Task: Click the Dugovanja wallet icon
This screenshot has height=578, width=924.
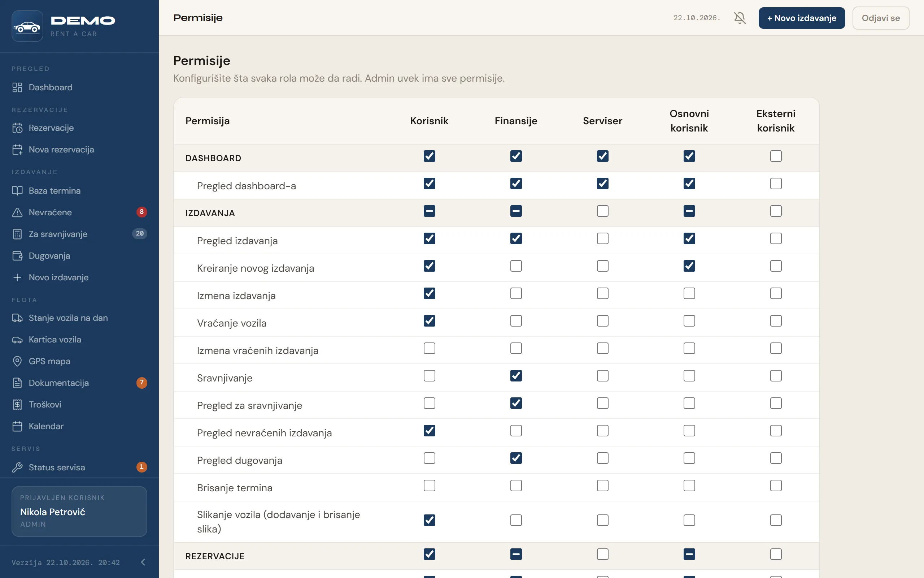Action: [17, 256]
